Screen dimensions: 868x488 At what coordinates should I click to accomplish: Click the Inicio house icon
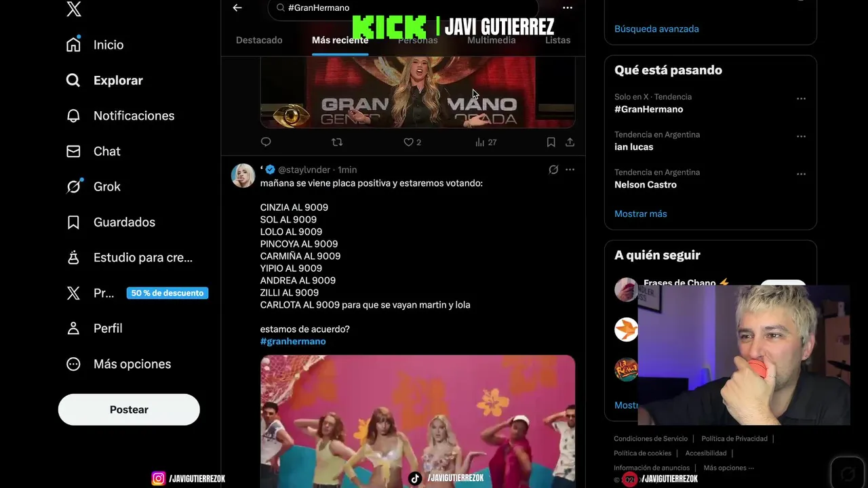pos(73,45)
